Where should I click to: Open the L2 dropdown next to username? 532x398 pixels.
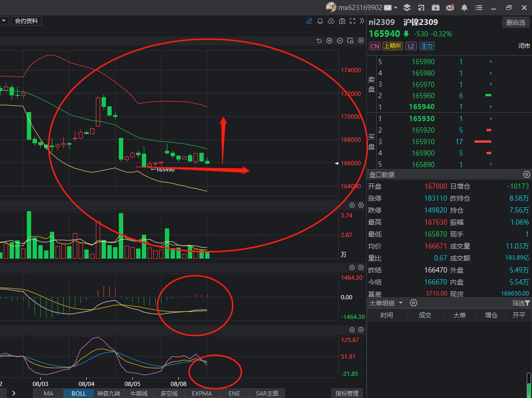coord(395,7)
